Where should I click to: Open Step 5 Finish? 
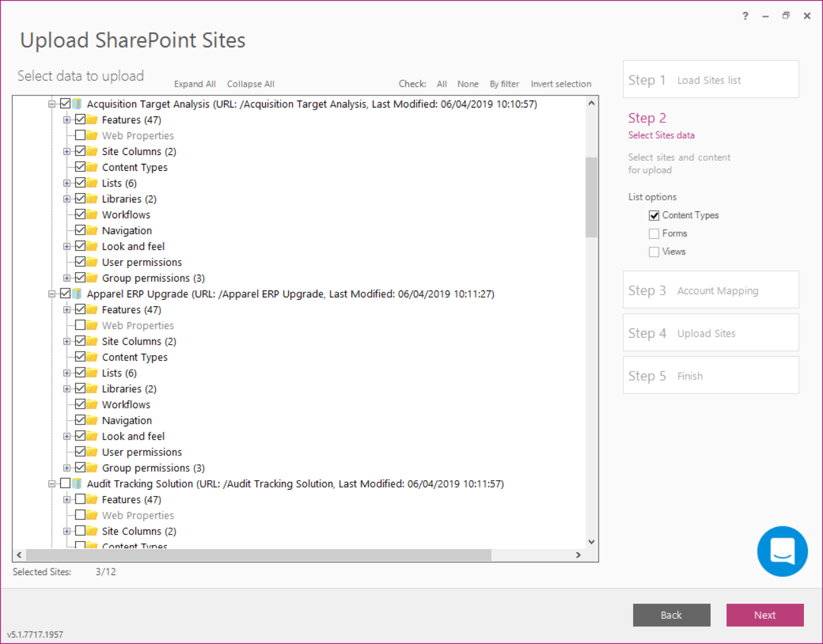[x=711, y=375]
